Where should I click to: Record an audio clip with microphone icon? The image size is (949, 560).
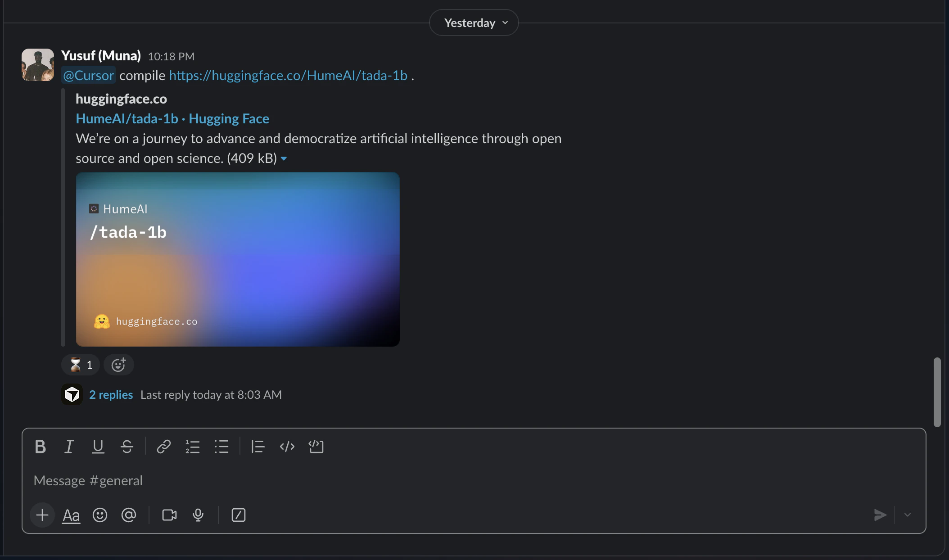[x=198, y=515]
